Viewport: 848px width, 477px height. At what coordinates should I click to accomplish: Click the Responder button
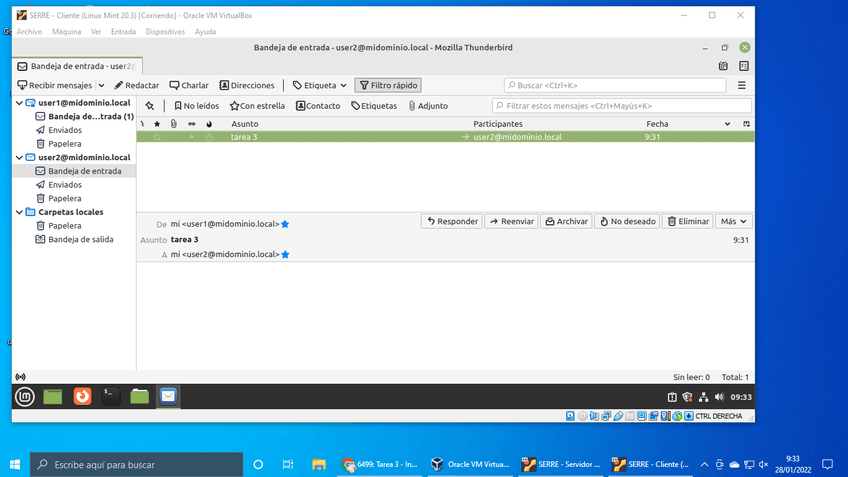click(x=452, y=221)
